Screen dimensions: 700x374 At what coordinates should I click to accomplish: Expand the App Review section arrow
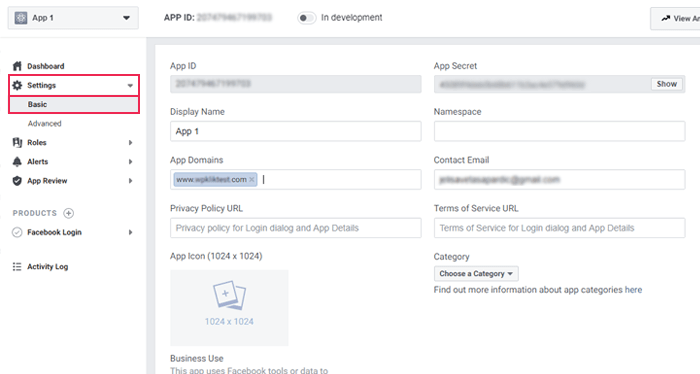(x=130, y=181)
